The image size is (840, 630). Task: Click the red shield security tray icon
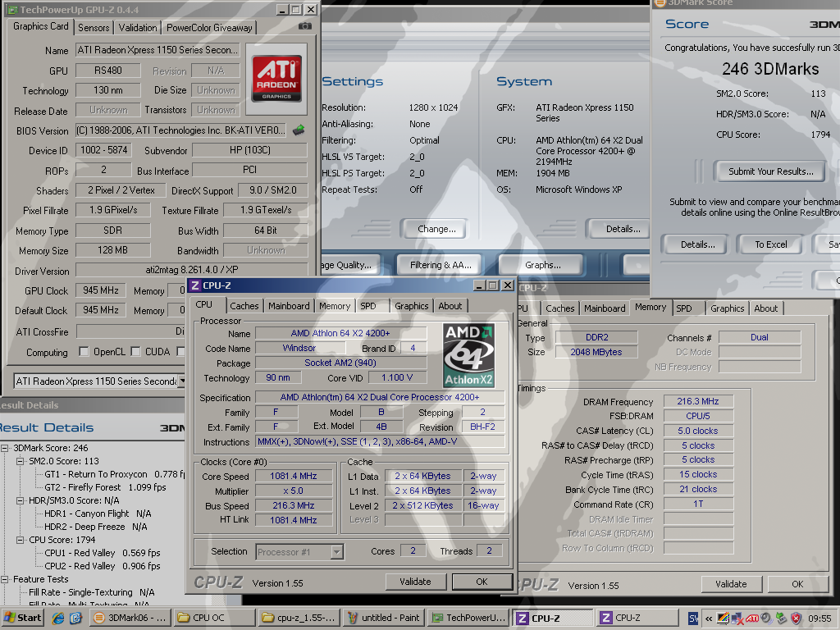coord(796,619)
